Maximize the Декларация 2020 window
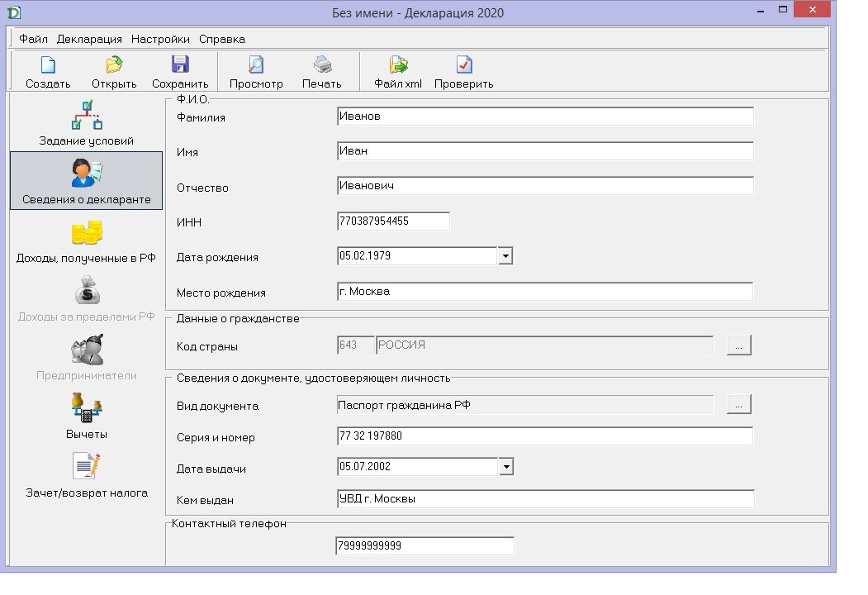 pos(783,9)
